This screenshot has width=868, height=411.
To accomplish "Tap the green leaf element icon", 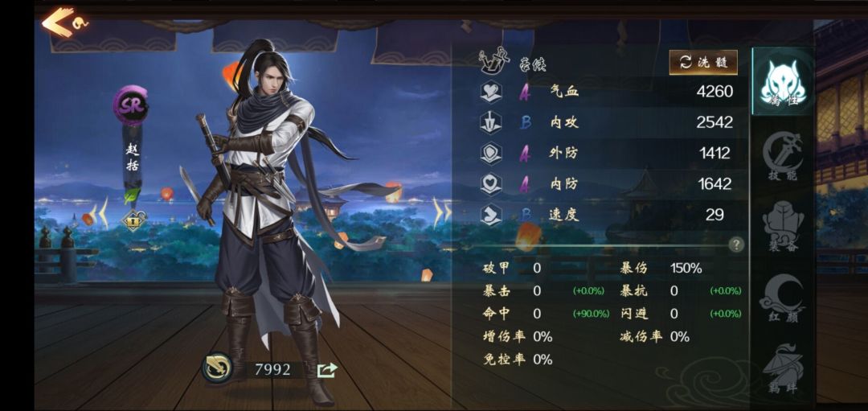I will coord(133,195).
